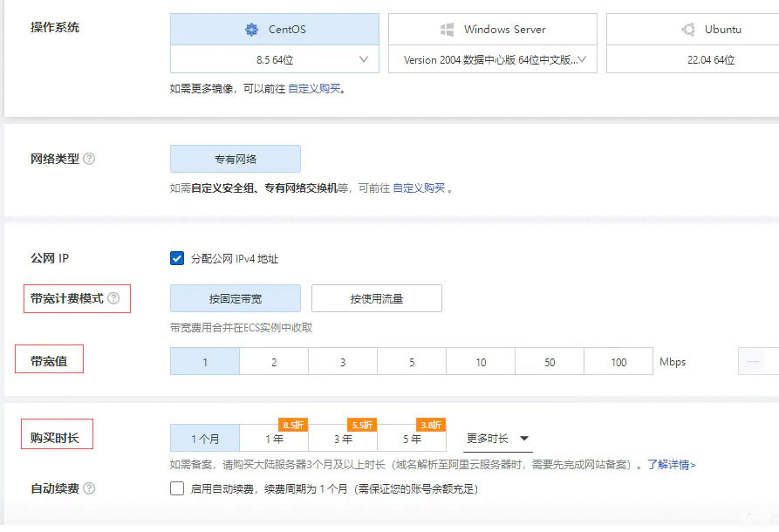The width and height of the screenshot is (779, 532).
Task: Open the Ubuntu 22.04 64位 version dropdown
Action: tap(693, 59)
